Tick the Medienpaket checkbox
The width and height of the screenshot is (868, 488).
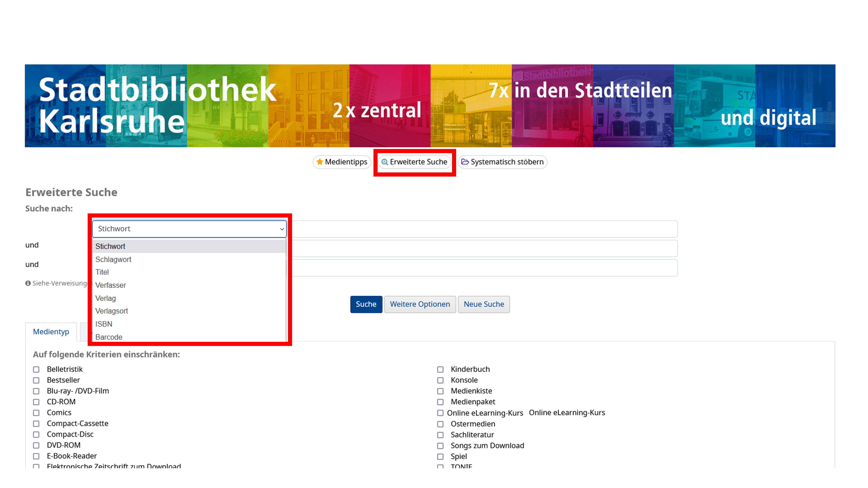tap(440, 402)
